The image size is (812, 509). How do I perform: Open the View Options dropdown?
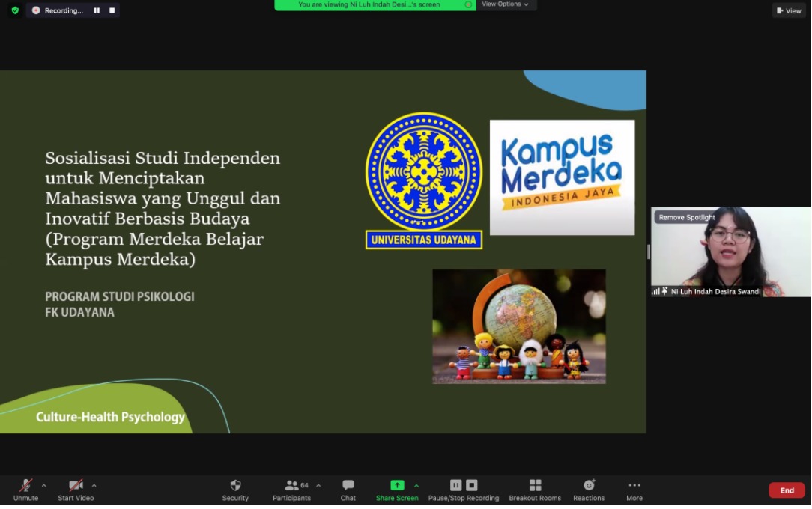[506, 4]
